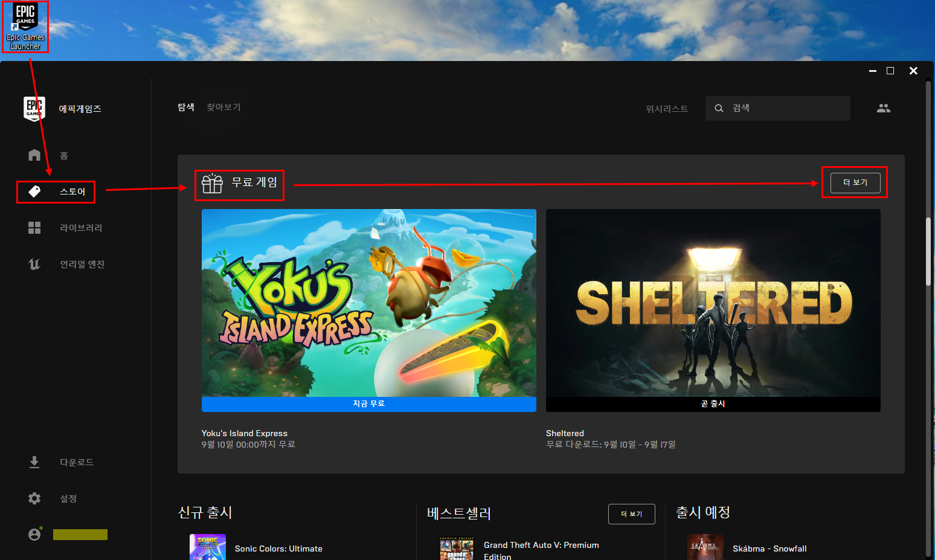Open the friends list icon
The width and height of the screenshot is (935, 560).
coord(884,108)
